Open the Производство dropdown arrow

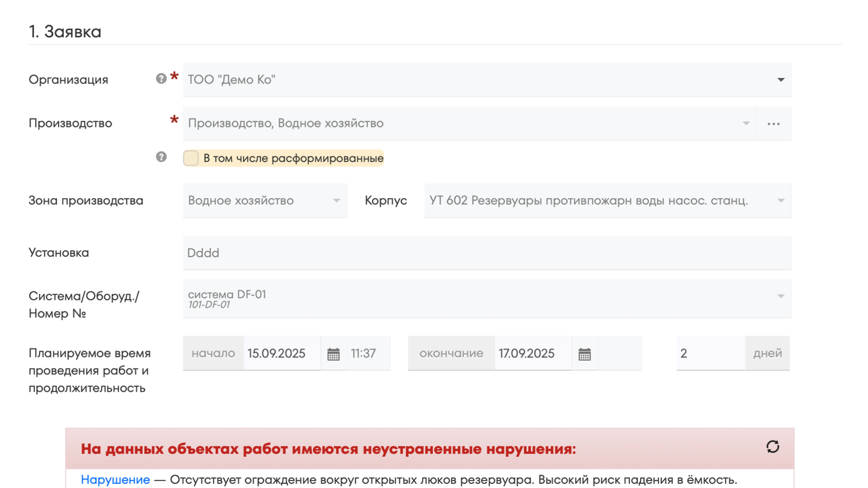click(x=746, y=123)
